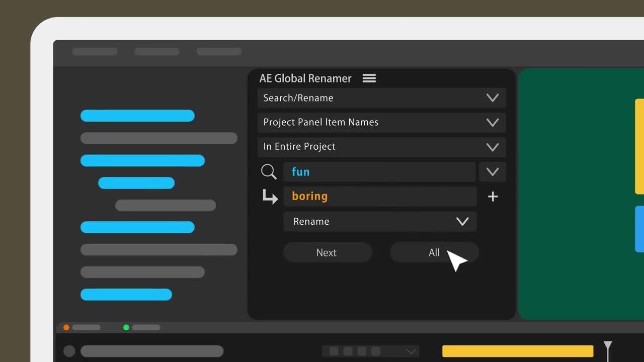Select the yellow layer bar in timeline
The image size is (644, 362).
pyautogui.click(x=517, y=351)
